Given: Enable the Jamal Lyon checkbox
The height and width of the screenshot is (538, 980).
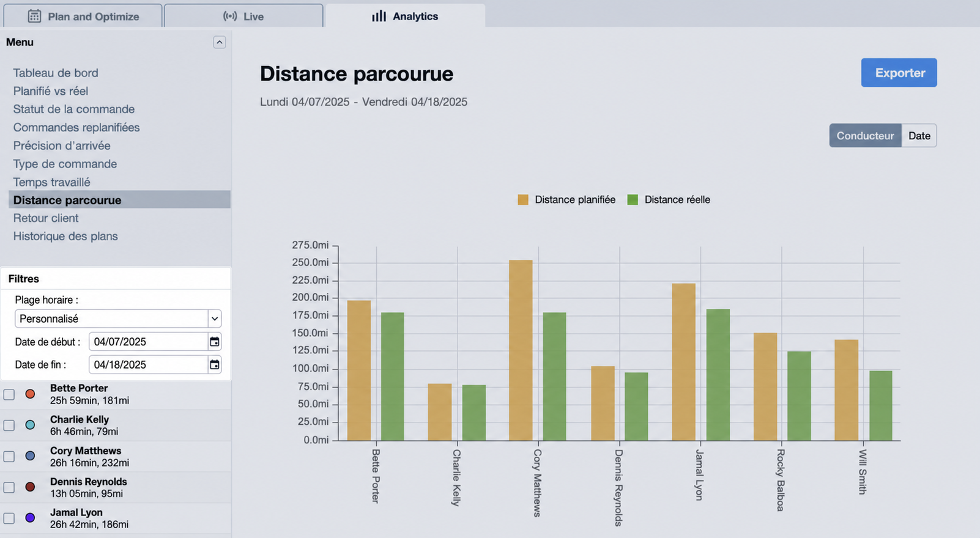Looking at the screenshot, I should coord(9,518).
